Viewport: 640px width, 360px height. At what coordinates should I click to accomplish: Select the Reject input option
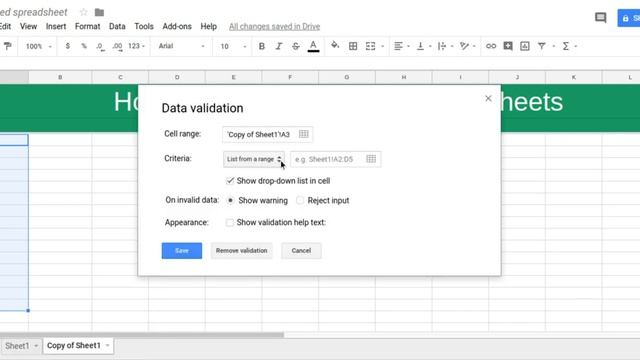(x=300, y=200)
